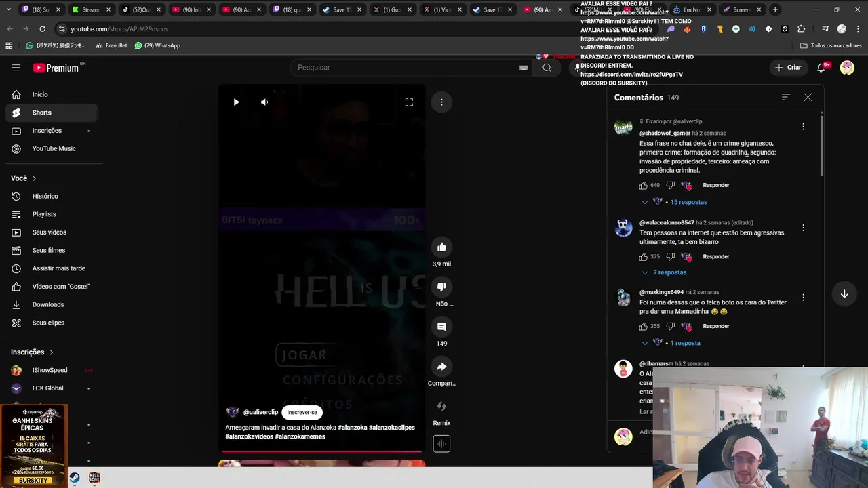This screenshot has width=868, height=488.
Task: Open the WhatsApp bookmark
Action: click(157, 45)
